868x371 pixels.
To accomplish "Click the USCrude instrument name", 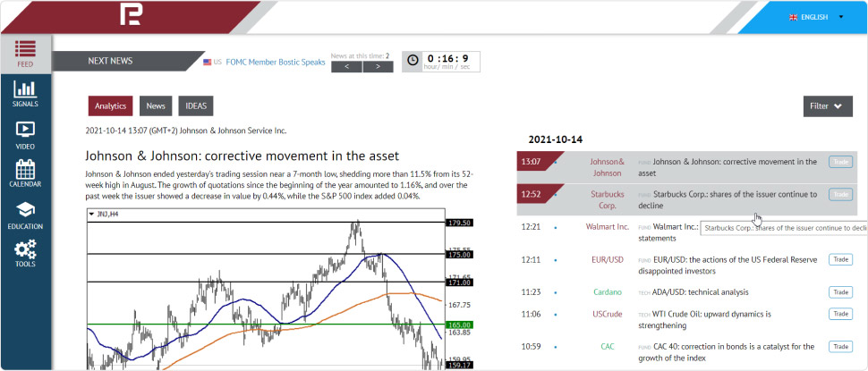I will (608, 314).
